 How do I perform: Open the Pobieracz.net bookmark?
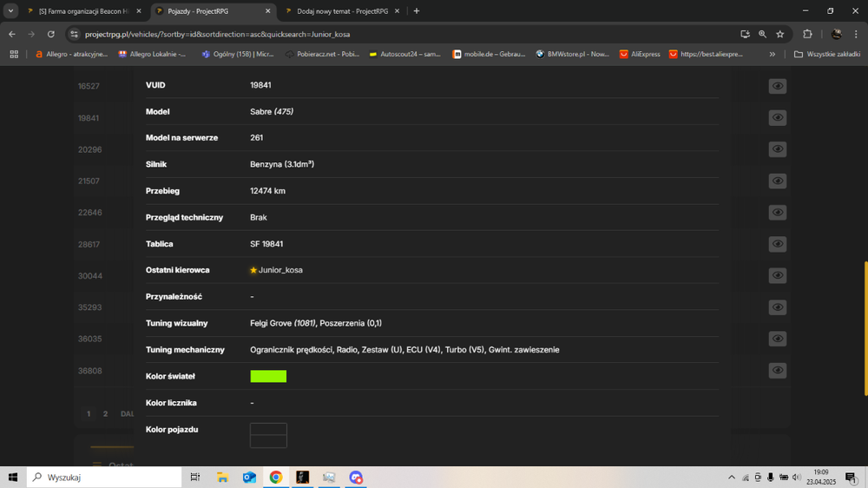pyautogui.click(x=322, y=55)
